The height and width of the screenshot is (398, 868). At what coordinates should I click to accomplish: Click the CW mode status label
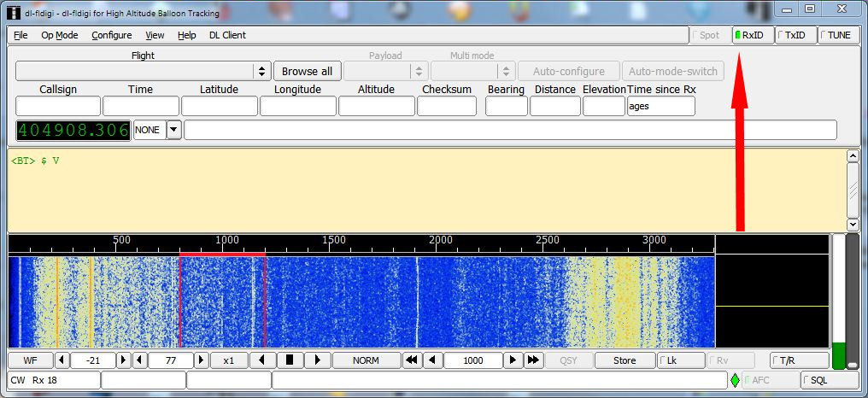pos(18,380)
